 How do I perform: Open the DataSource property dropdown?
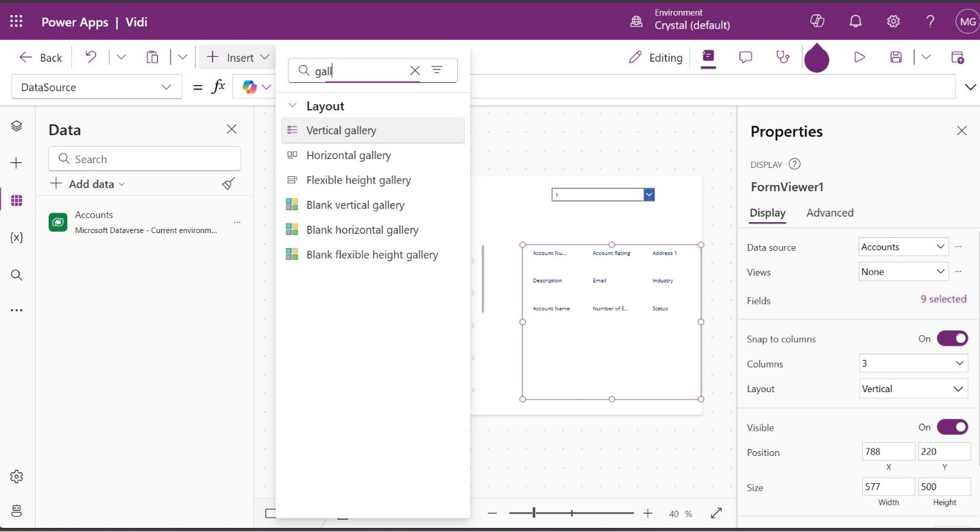(97, 87)
